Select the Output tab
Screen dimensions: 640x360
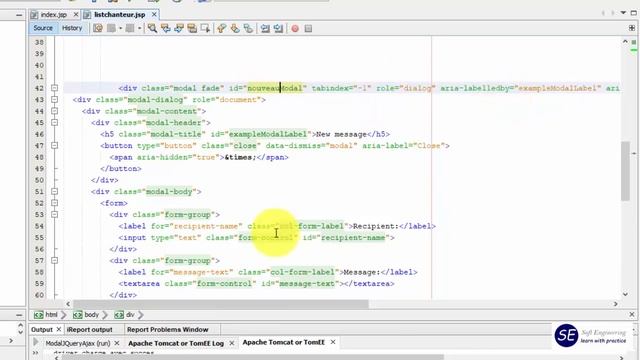(x=42, y=329)
